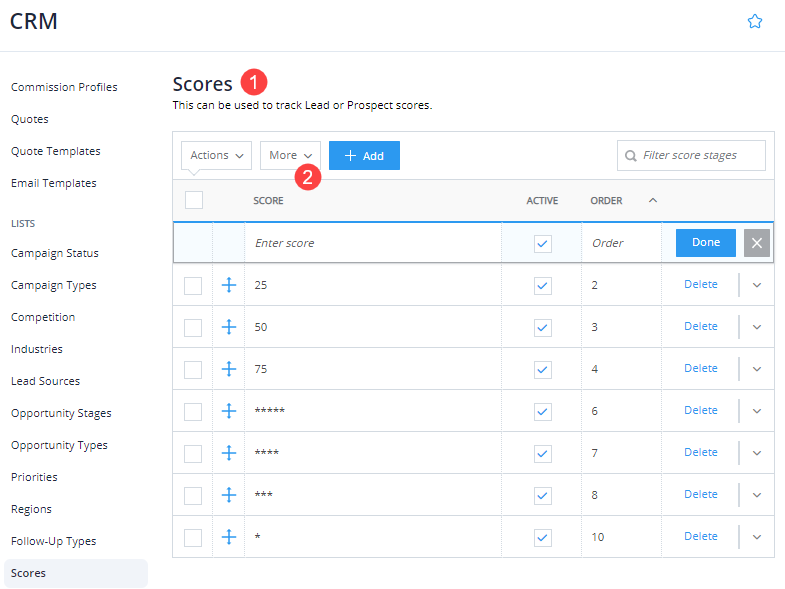
Task: Open Opportunity Stages list
Action: [x=61, y=413]
